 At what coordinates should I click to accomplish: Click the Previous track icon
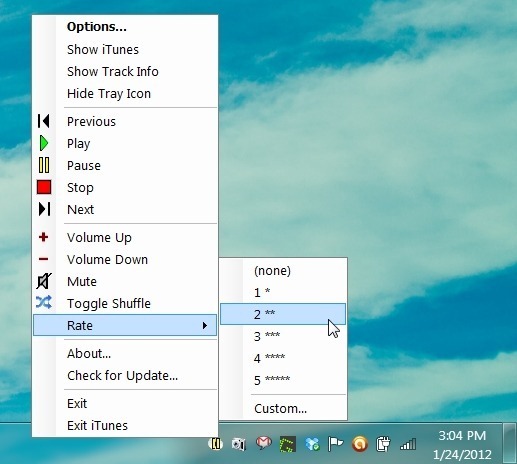[x=44, y=121]
